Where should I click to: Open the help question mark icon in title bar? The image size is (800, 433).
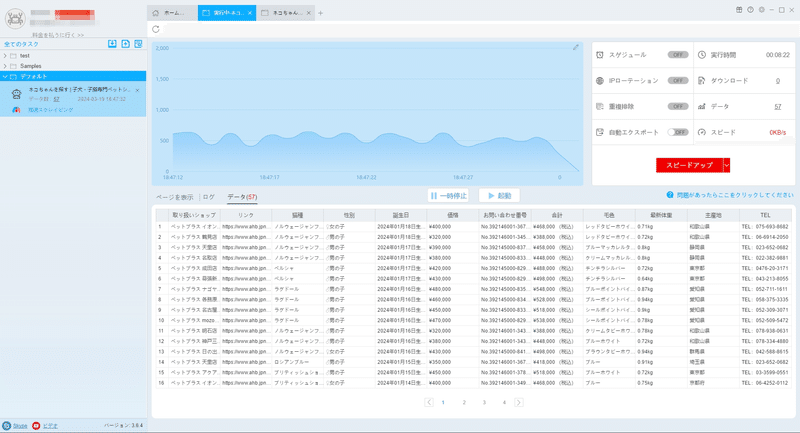point(750,10)
